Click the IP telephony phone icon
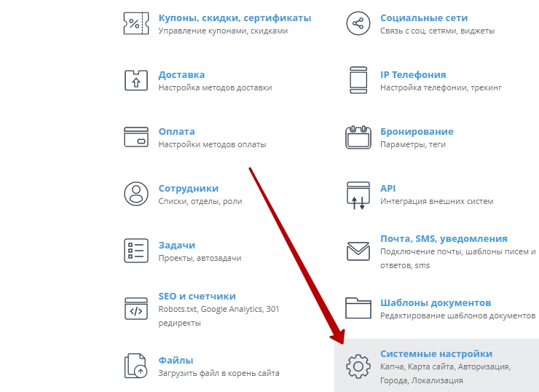The height and width of the screenshot is (392, 539). tap(358, 80)
